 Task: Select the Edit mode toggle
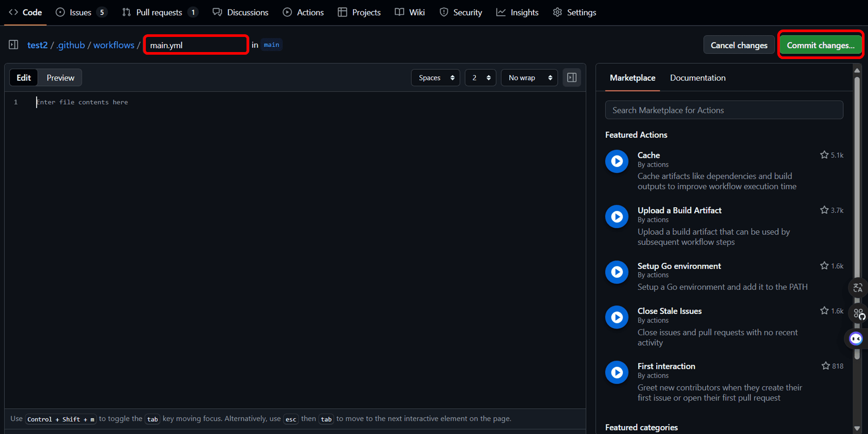(24, 78)
